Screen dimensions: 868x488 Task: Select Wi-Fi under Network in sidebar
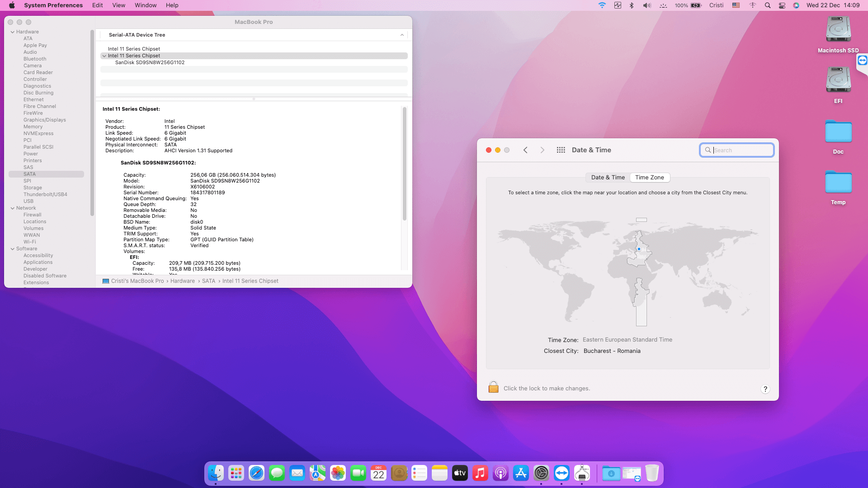pos(30,242)
